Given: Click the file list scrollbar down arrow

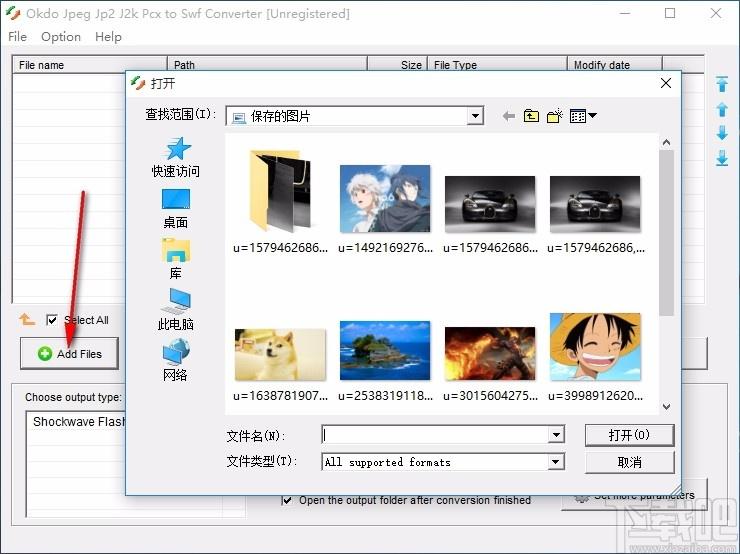Looking at the screenshot, I should coord(666,406).
